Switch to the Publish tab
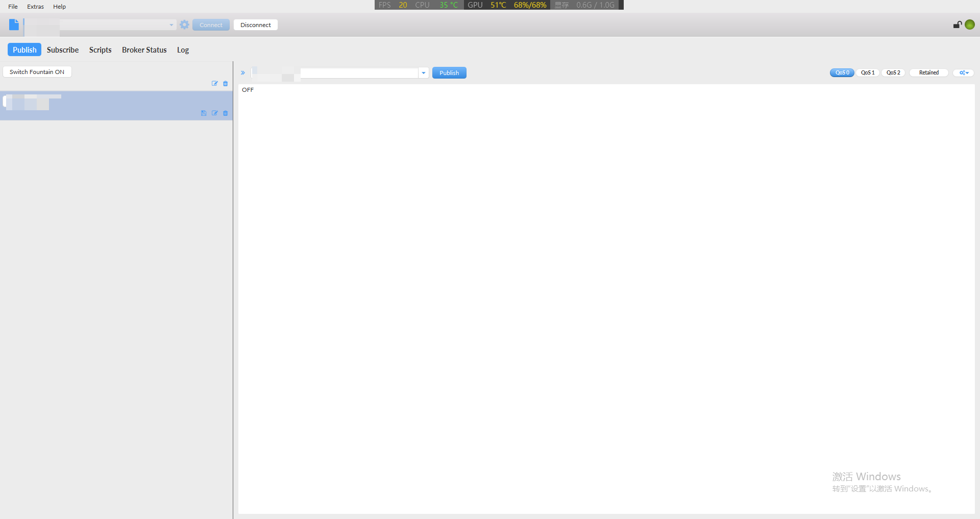This screenshot has height=519, width=980. pos(24,50)
